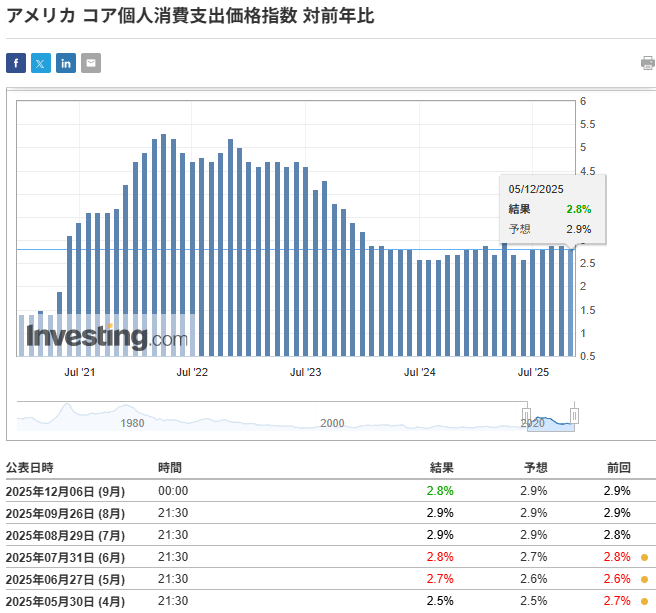Click the tallest bar in the chart

tap(163, 245)
